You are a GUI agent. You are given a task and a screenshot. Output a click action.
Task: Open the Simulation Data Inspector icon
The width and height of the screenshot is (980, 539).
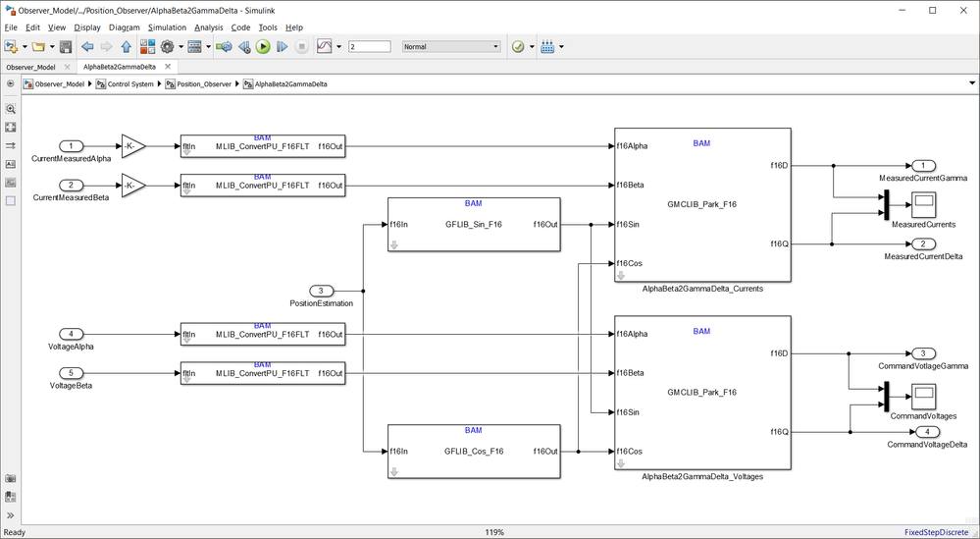pyautogui.click(x=325, y=46)
